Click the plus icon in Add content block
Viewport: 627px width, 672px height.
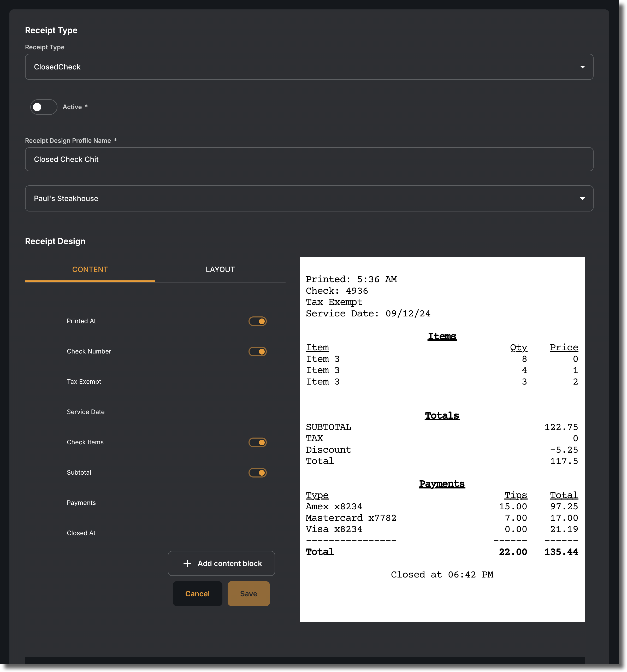pos(187,563)
